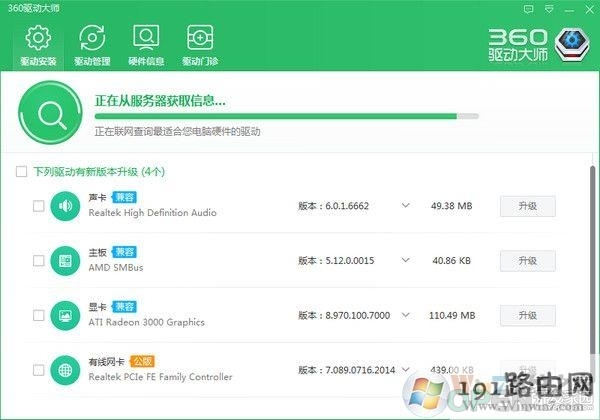Viewport: 600px width, 420px height.
Task: Check the select-all 下列驱动有新版本升级 checkbox
Action: 21,171
